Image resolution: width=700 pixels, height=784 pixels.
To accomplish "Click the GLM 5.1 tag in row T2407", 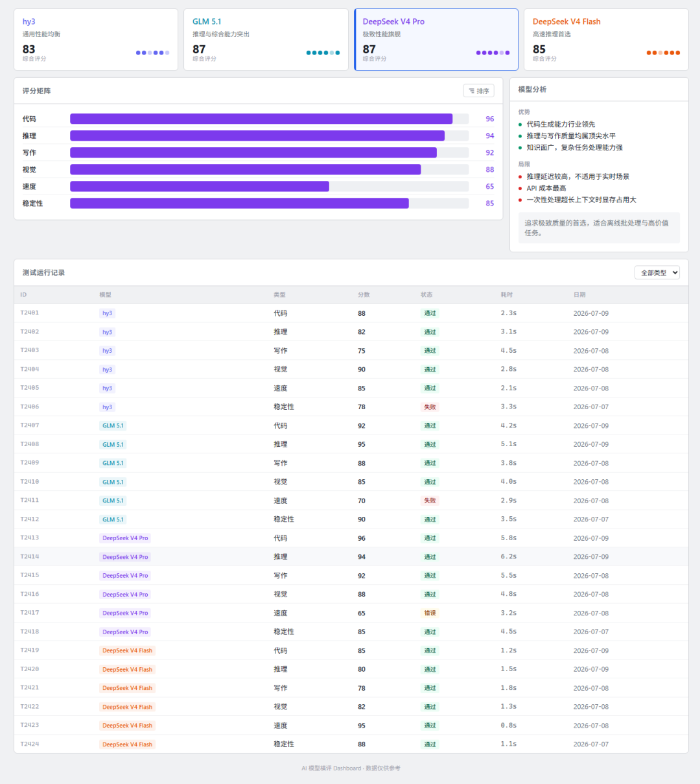I will [113, 426].
